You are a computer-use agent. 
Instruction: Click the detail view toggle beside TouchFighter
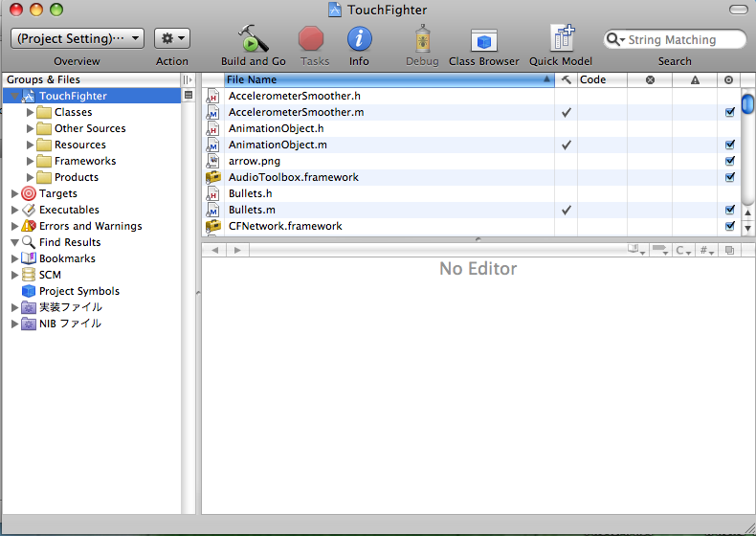coord(188,96)
